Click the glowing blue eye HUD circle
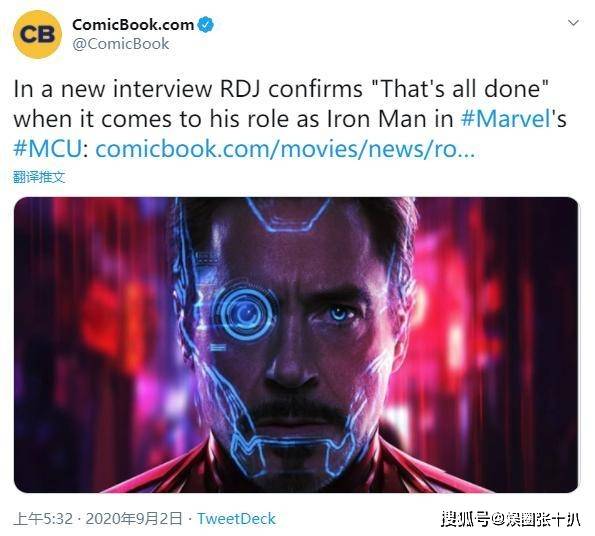 [x=244, y=314]
